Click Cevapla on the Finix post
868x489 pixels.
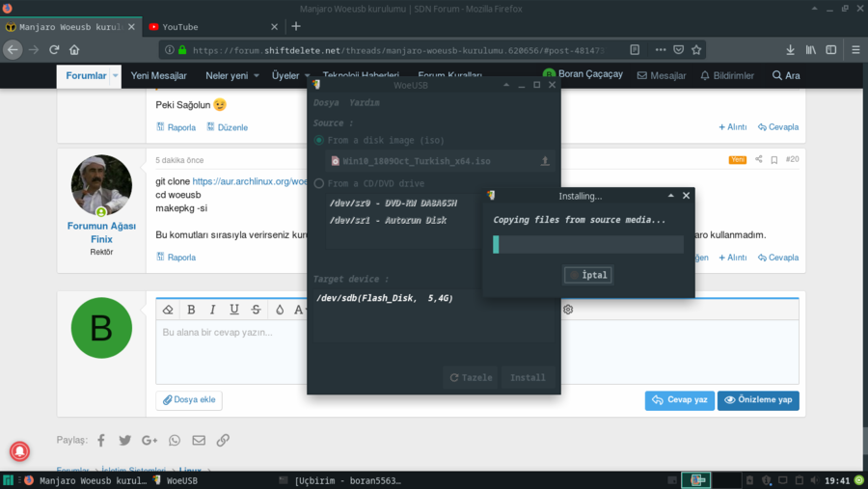click(x=778, y=258)
